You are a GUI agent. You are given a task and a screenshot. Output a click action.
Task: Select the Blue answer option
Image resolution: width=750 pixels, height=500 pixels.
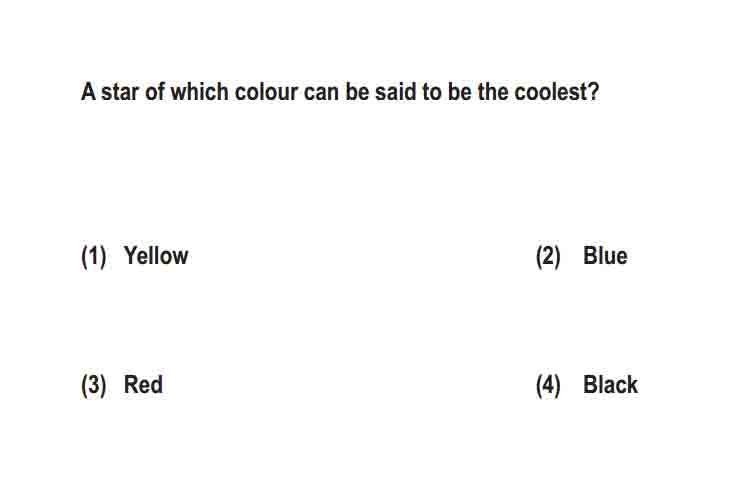pos(605,256)
